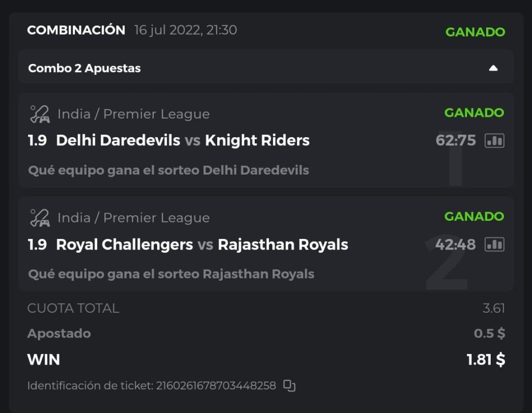Screen dimensions: 532x413
Task: Open India / Premier League on second bet
Action: click(x=133, y=218)
